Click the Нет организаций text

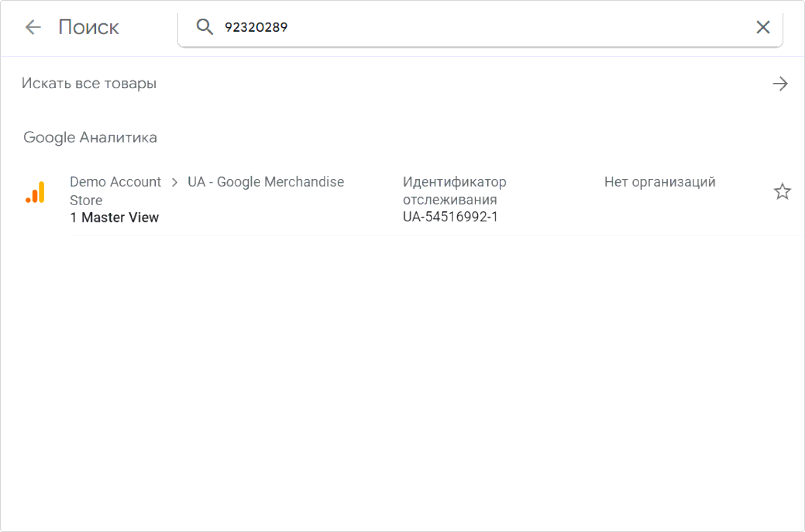(x=659, y=182)
